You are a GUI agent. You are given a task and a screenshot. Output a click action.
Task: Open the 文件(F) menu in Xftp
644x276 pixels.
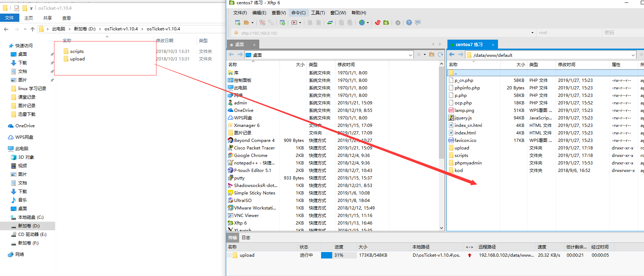240,13
